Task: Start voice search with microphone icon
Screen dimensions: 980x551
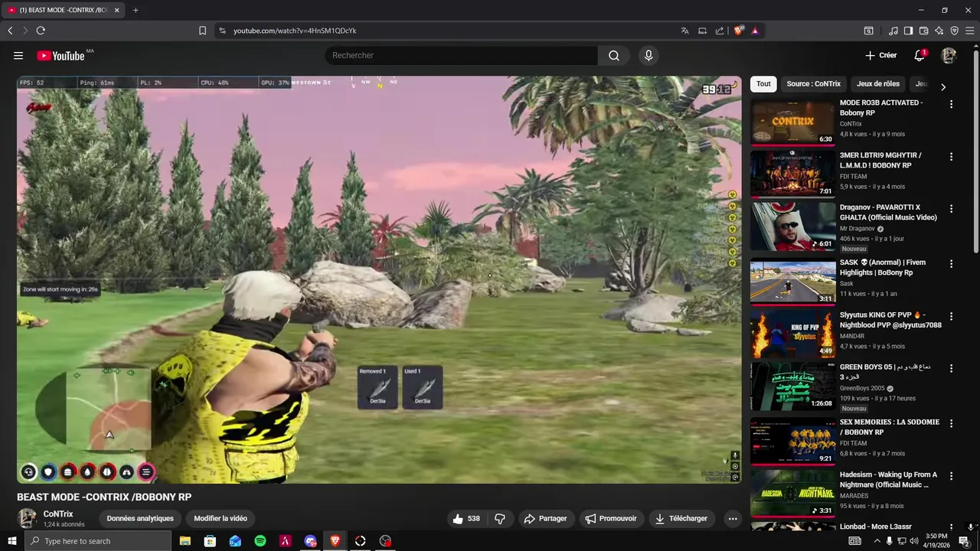Action: pos(648,55)
